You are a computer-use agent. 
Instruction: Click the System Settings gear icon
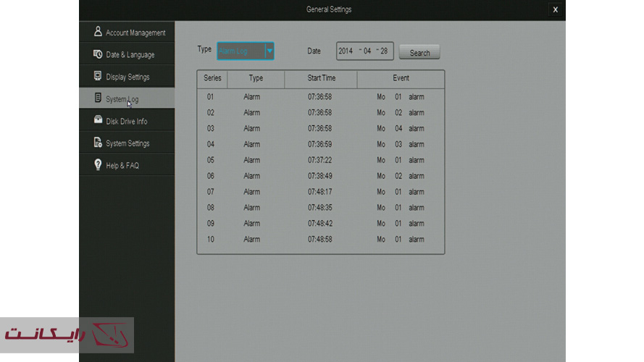point(98,143)
